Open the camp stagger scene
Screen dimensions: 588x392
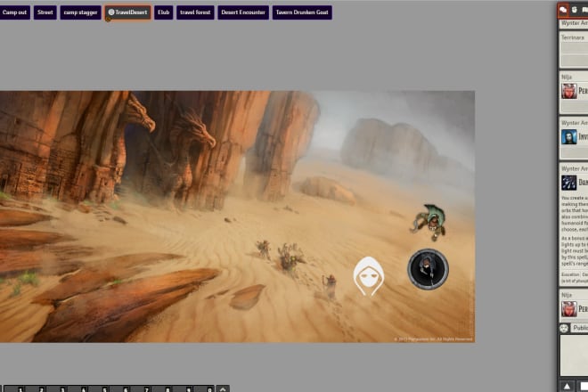point(80,12)
